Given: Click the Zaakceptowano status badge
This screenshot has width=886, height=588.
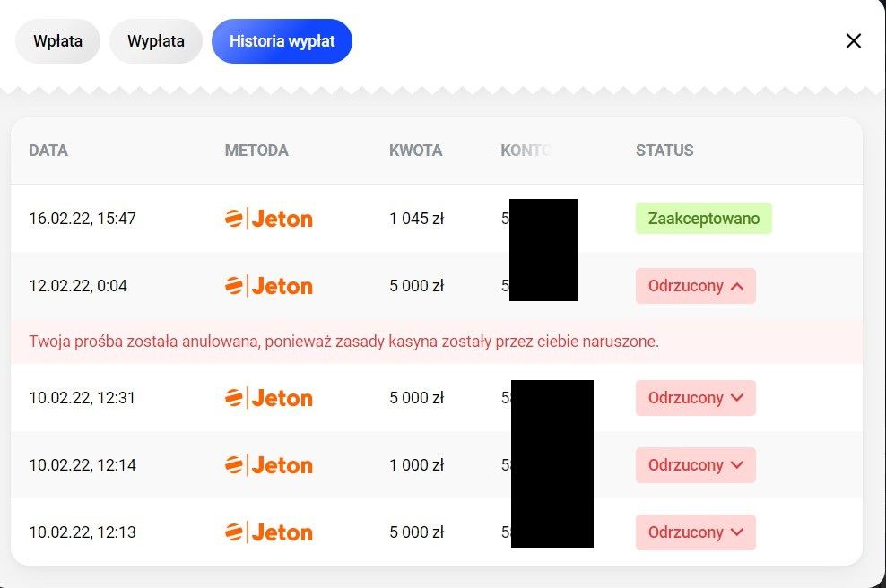Looking at the screenshot, I should tap(703, 219).
